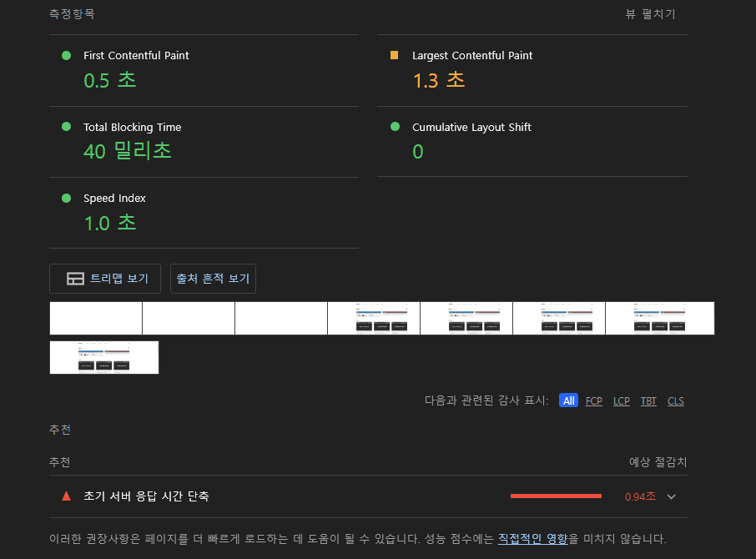Select the All audit filter
Viewport: 756px width, 559px height.
point(568,401)
